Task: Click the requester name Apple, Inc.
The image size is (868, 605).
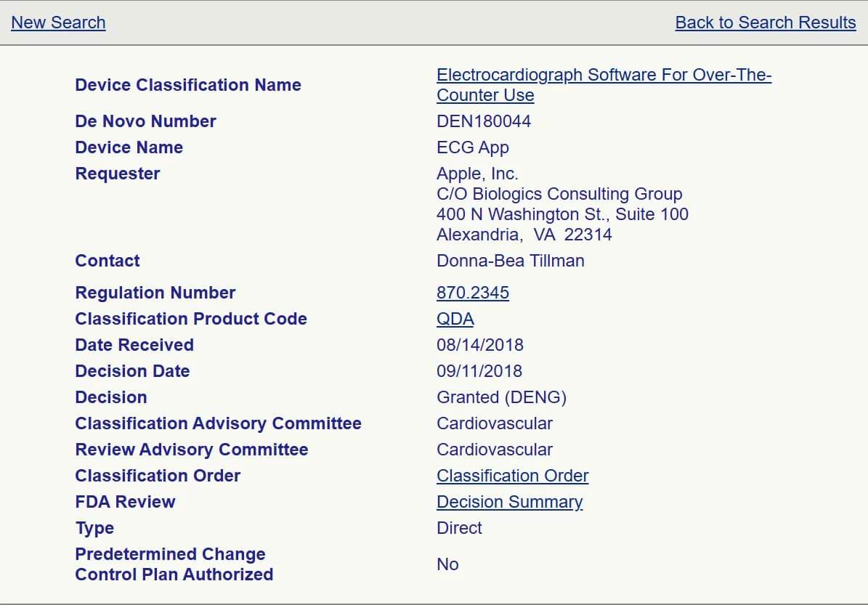Action: coord(477,174)
